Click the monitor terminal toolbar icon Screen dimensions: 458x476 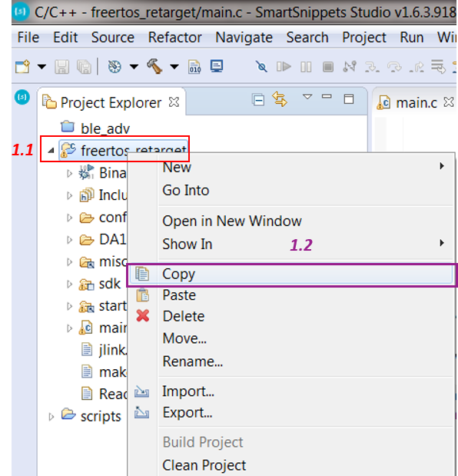click(217, 66)
